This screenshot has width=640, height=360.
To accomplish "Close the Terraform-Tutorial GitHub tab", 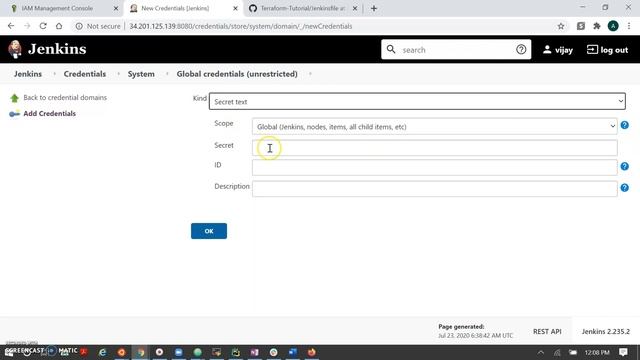I will coord(355,8).
